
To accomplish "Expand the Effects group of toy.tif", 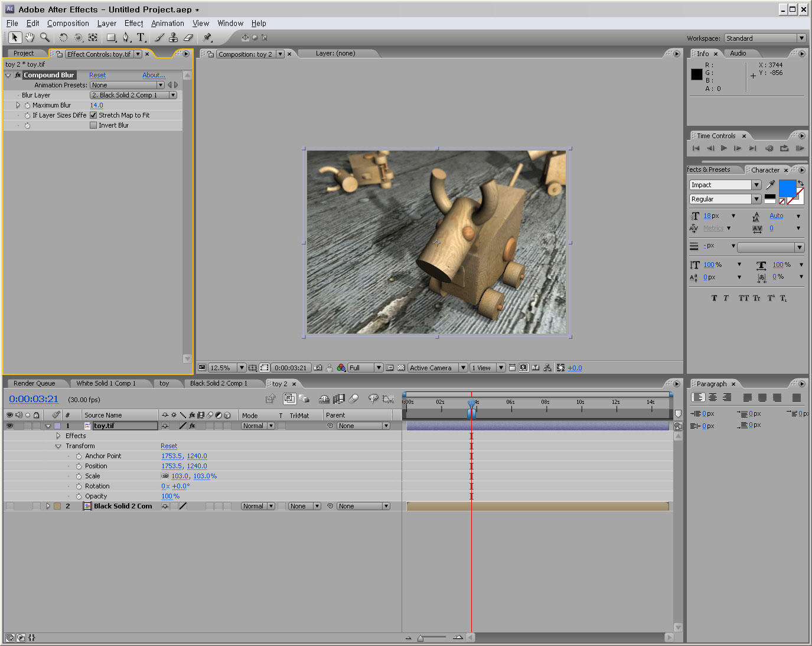I will click(58, 436).
